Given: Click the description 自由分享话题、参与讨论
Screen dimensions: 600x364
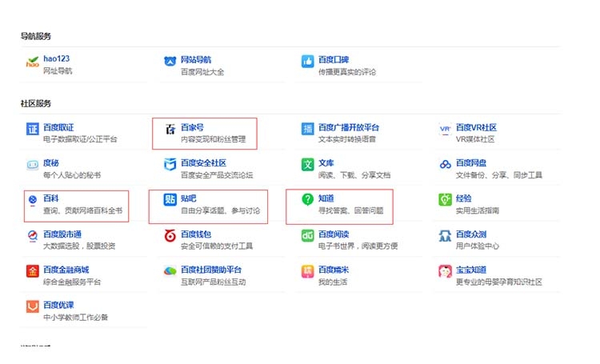Looking at the screenshot, I should click(x=221, y=210).
